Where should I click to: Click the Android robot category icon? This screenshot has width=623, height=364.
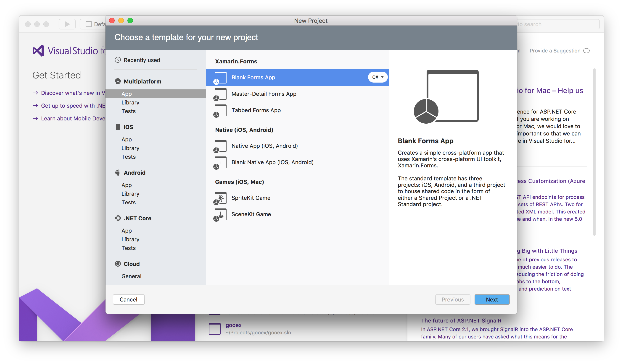click(118, 173)
